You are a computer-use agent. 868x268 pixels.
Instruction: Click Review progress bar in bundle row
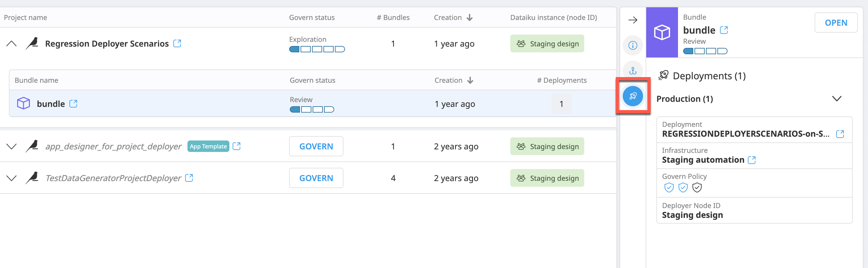coord(312,110)
